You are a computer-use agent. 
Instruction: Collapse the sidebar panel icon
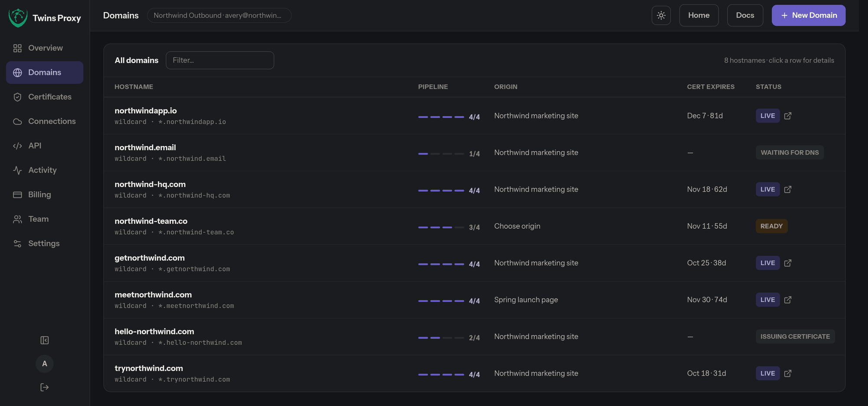tap(44, 340)
